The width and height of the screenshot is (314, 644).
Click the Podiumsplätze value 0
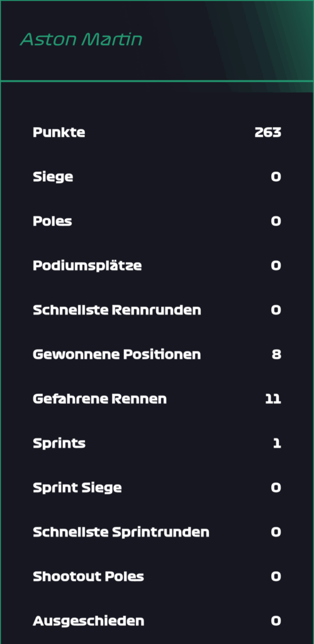[x=276, y=265]
